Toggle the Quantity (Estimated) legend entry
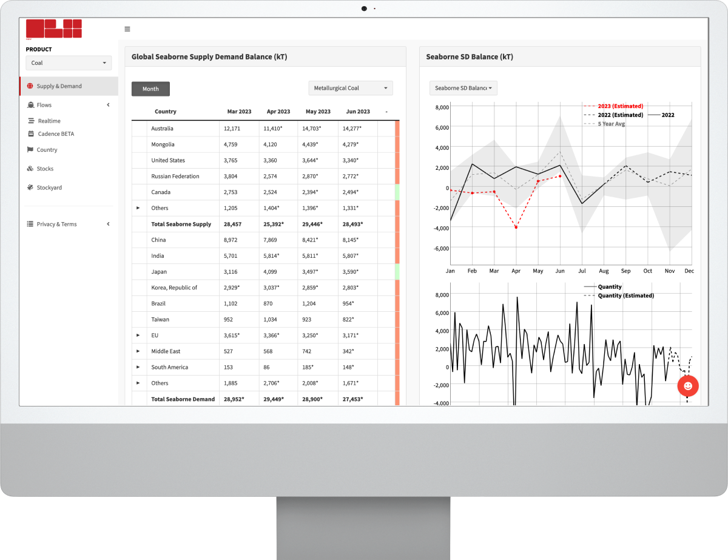Screen dimensions: 728x560 pyautogui.click(x=619, y=295)
